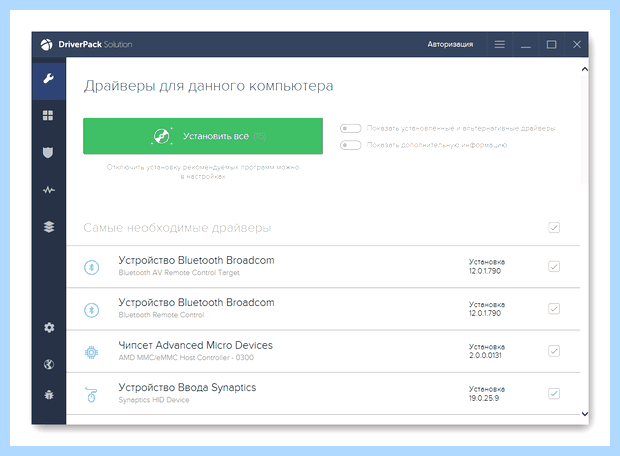This screenshot has width=620, height=456.
Task: Click AMD MMC/eMMC Host Controller - 0300 text
Action: [x=186, y=358]
